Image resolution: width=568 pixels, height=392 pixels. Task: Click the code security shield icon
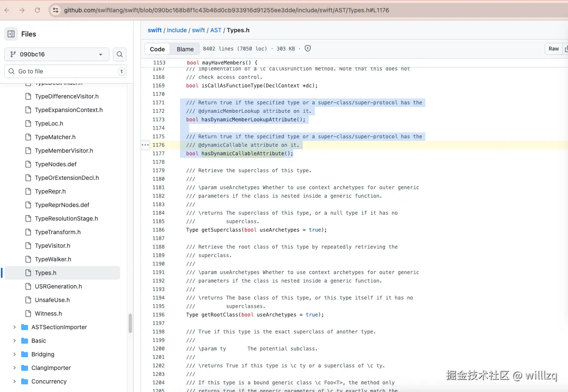308,48
